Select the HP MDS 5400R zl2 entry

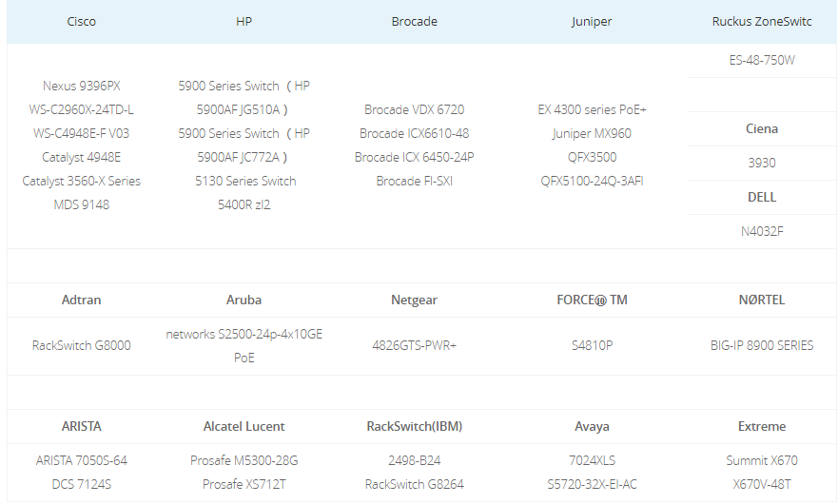pyautogui.click(x=244, y=204)
